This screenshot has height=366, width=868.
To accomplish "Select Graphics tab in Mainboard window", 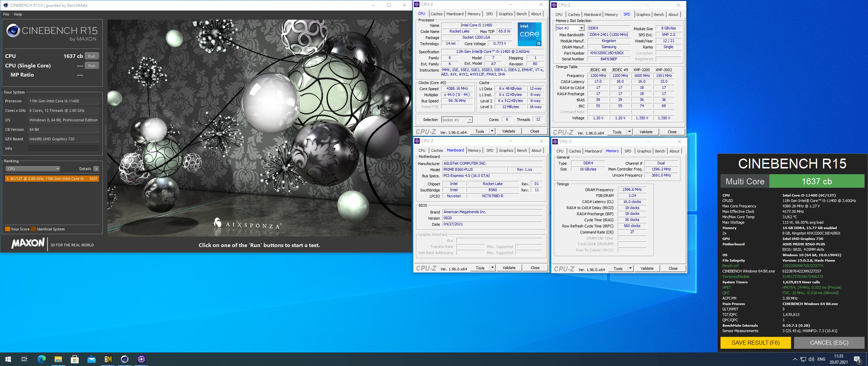I will 506,150.
